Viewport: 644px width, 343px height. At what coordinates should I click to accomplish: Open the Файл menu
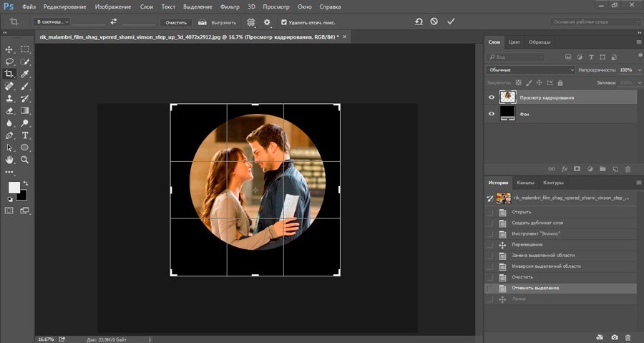pyautogui.click(x=29, y=6)
